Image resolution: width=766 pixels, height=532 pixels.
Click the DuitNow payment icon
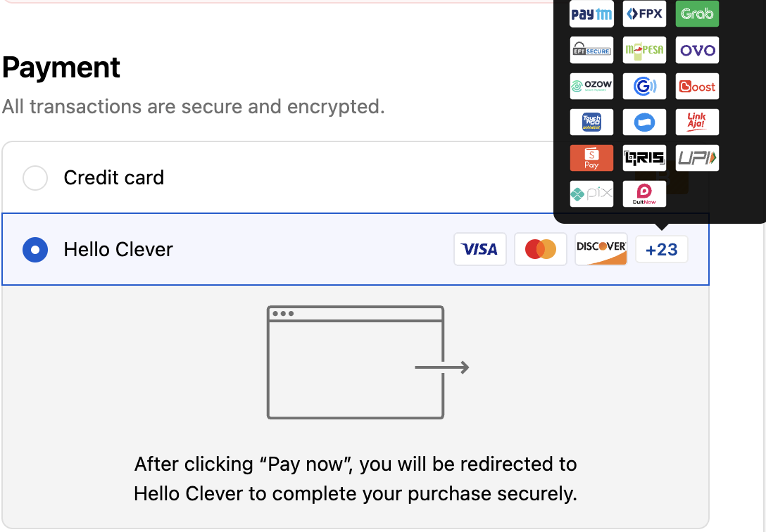[x=644, y=194]
